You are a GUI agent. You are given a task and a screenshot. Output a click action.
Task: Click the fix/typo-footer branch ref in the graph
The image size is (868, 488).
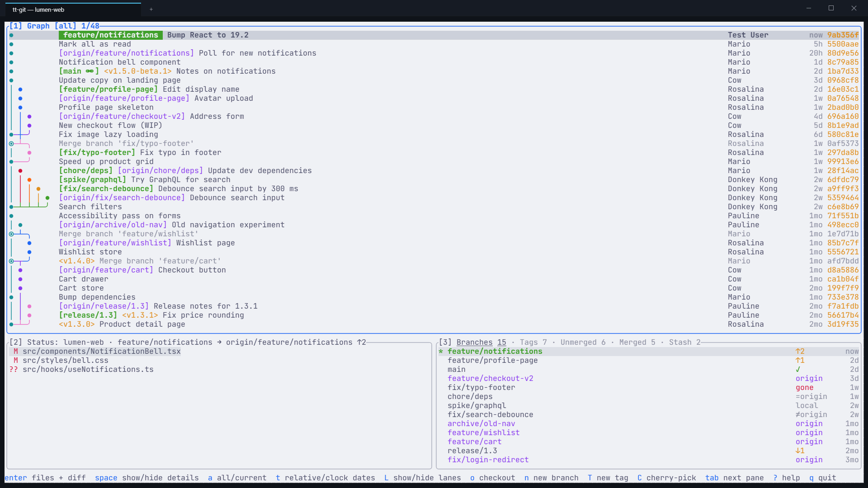click(97, 152)
